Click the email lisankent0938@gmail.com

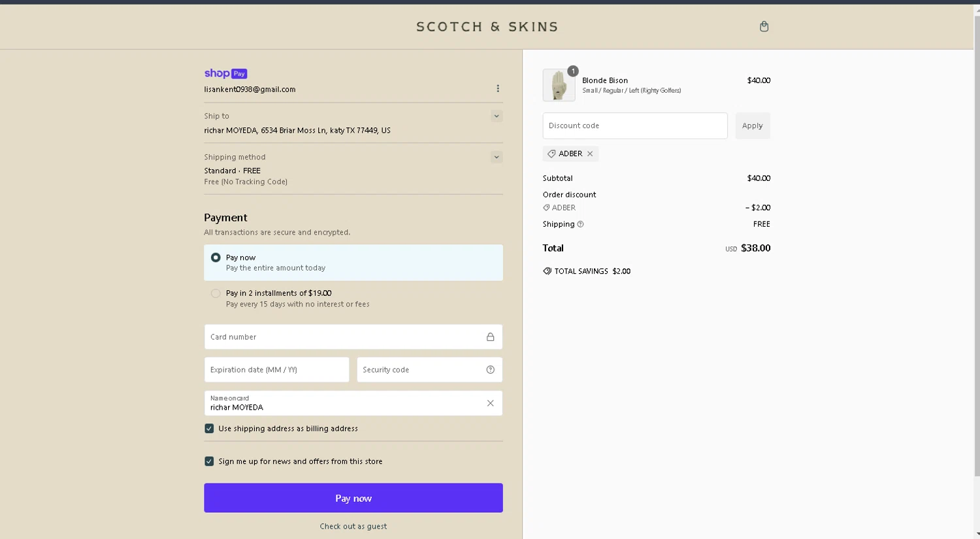[x=250, y=90]
